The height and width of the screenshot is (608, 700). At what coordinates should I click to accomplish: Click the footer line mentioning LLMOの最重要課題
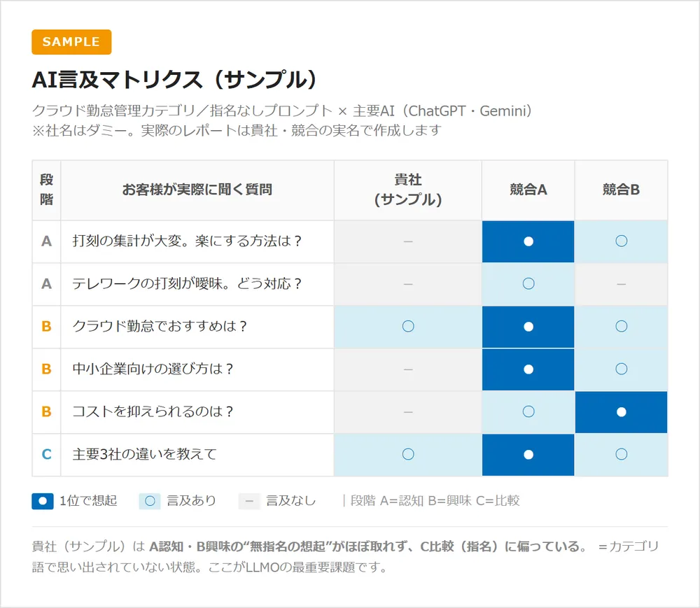pyautogui.click(x=209, y=567)
